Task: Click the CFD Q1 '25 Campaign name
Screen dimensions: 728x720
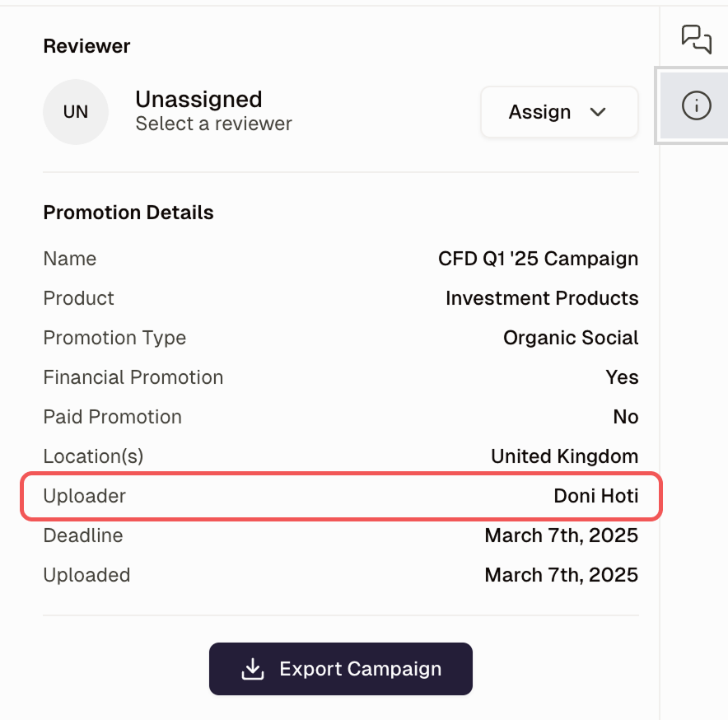Action: [538, 259]
